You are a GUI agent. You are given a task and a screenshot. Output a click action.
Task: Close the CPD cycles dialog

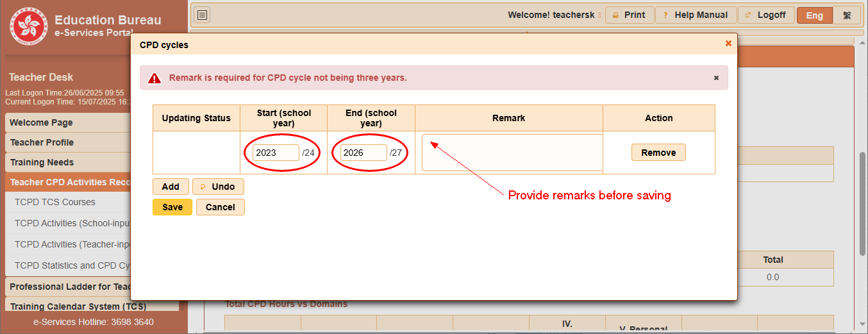[728, 44]
